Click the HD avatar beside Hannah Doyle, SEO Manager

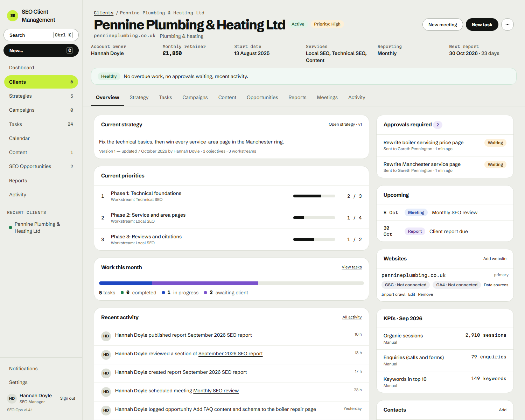[12, 398]
